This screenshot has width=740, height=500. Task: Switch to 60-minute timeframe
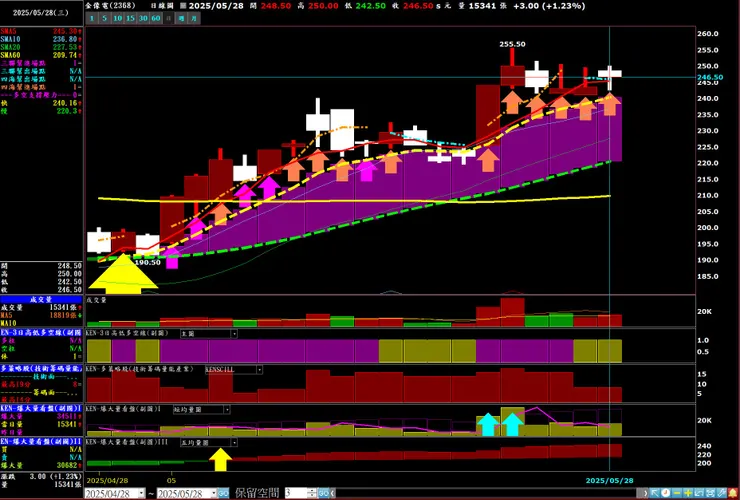156,18
